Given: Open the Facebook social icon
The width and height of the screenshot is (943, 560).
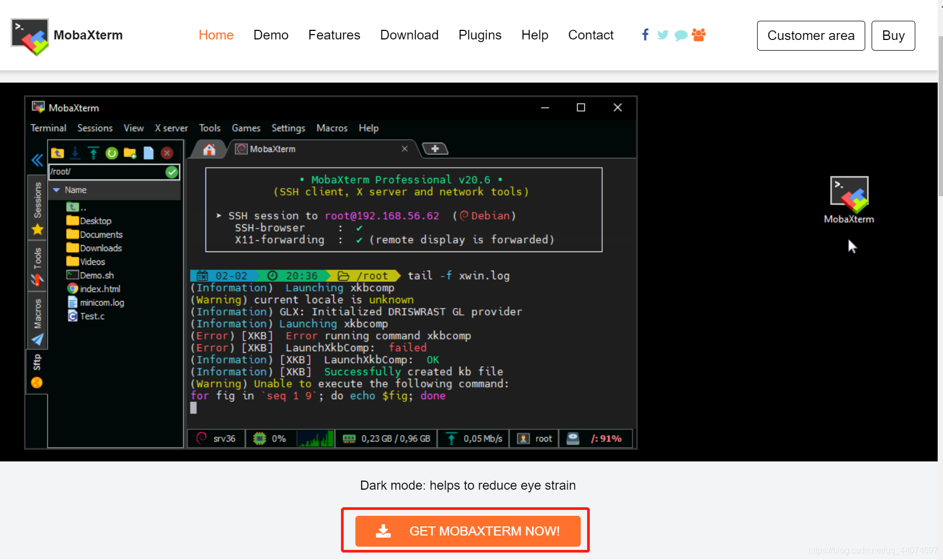Looking at the screenshot, I should click(645, 35).
